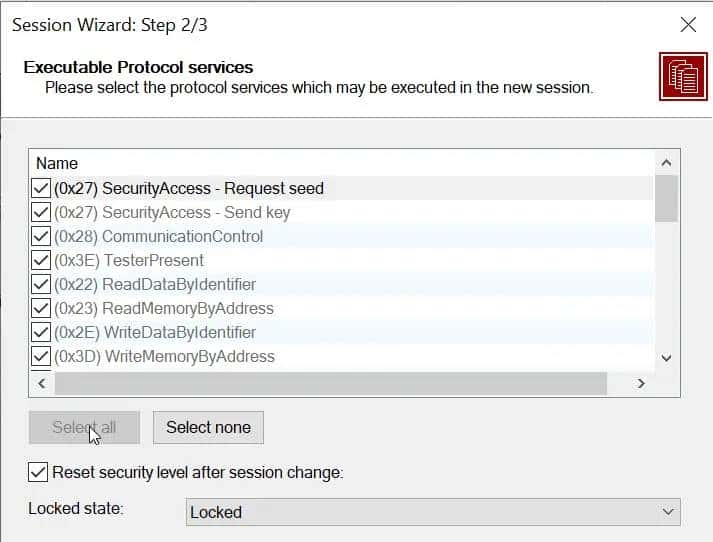Toggle the TesterPresent service checkbox
The width and height of the screenshot is (713, 542).
click(41, 260)
